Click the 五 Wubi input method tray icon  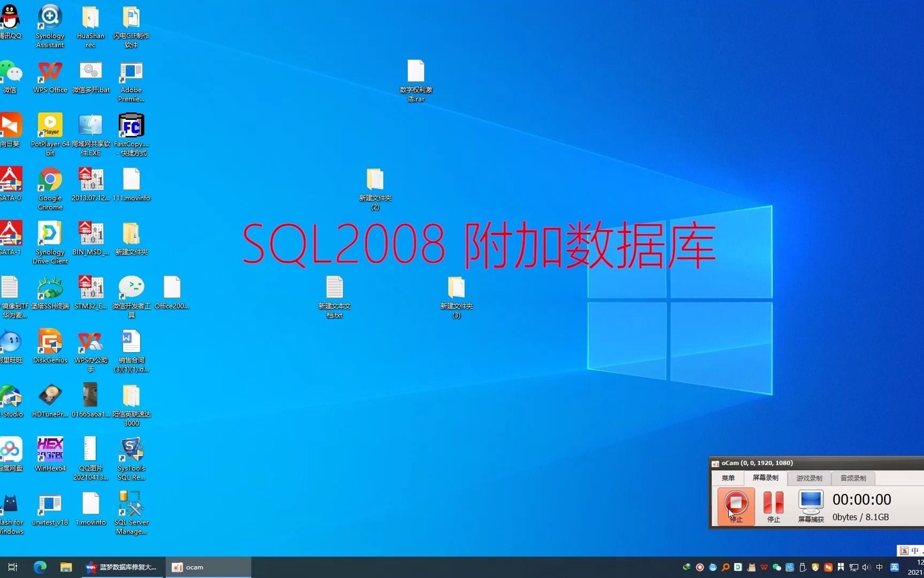tap(894, 567)
